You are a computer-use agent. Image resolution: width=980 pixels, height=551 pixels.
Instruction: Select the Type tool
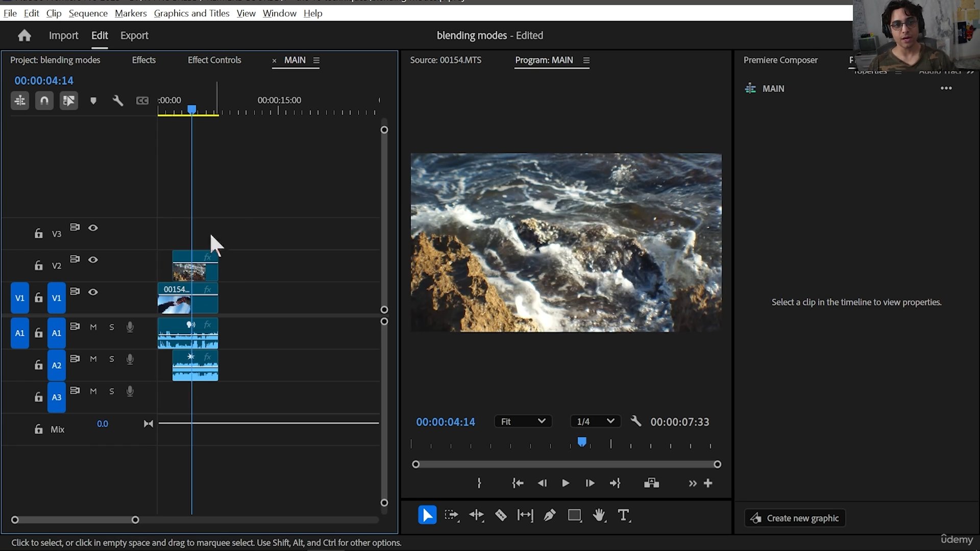(623, 515)
